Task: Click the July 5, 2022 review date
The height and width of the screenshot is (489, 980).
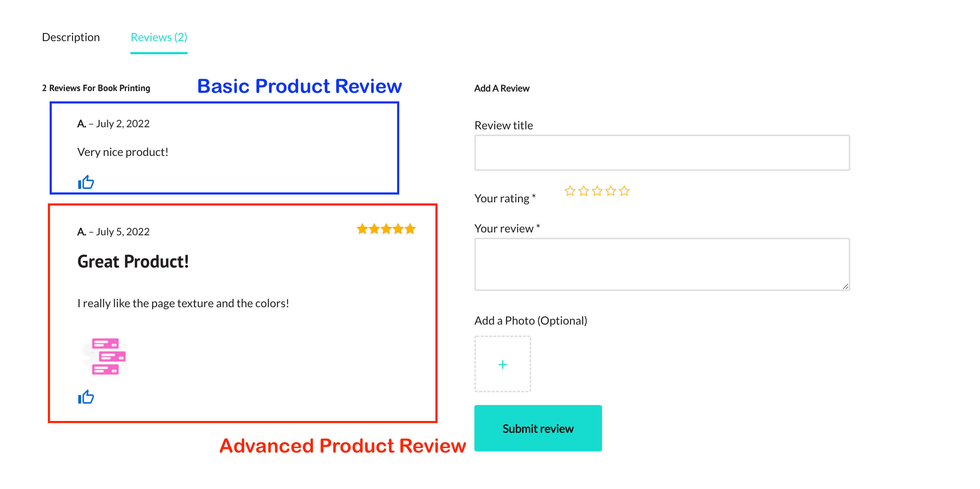Action: [123, 232]
